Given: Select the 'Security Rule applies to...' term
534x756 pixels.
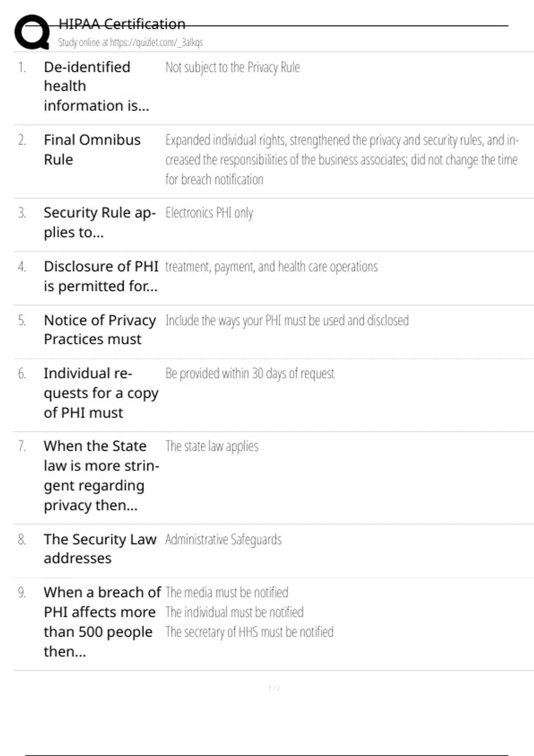Looking at the screenshot, I should pos(99,222).
